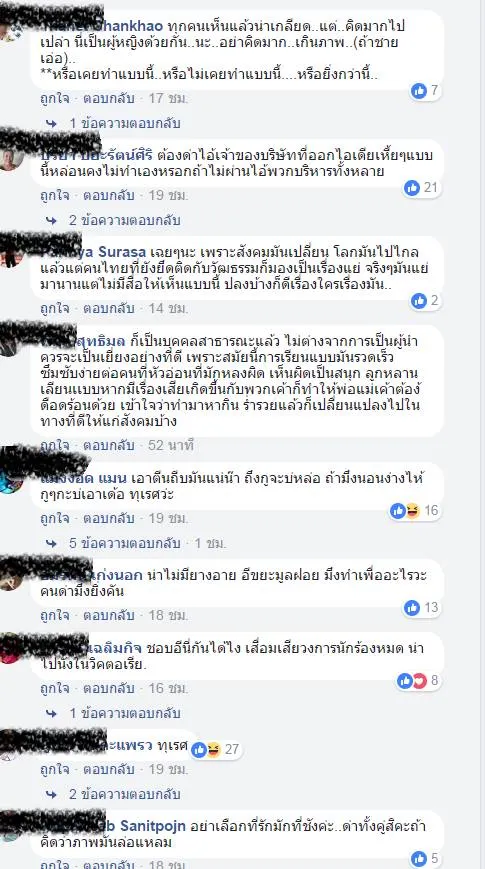Viewport: 485px width, 869px height.
Task: Open reactions on the comment with 21 likes
Action: pos(421,187)
